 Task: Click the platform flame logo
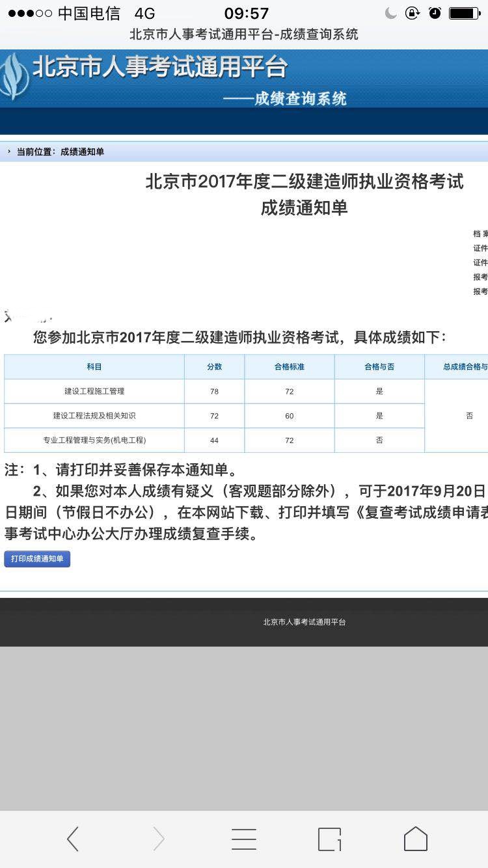14,76
